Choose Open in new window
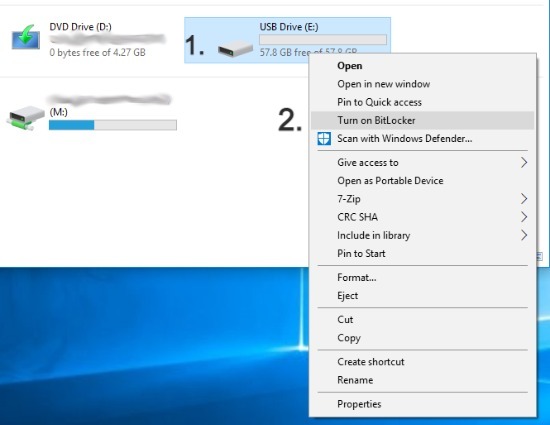Screen dimensions: 550x425 click(422, 84)
